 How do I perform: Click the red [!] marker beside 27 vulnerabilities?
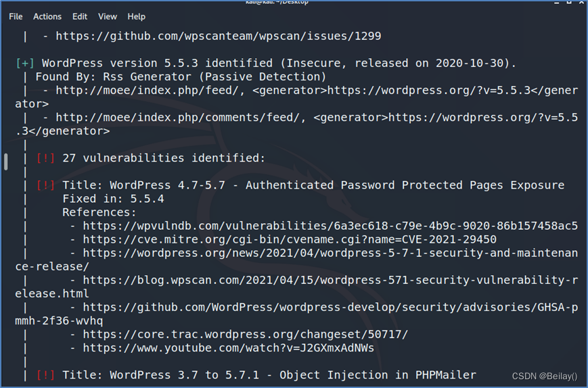click(x=45, y=158)
